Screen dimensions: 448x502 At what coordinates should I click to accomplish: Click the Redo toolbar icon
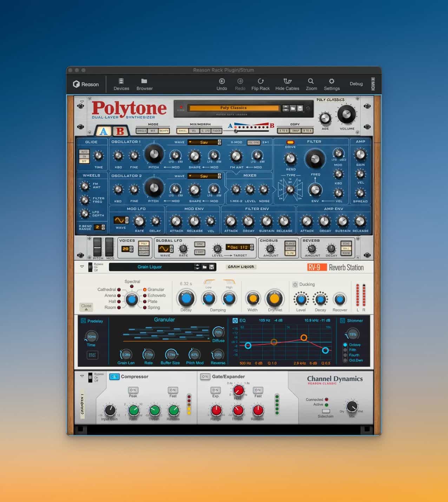pos(240,84)
